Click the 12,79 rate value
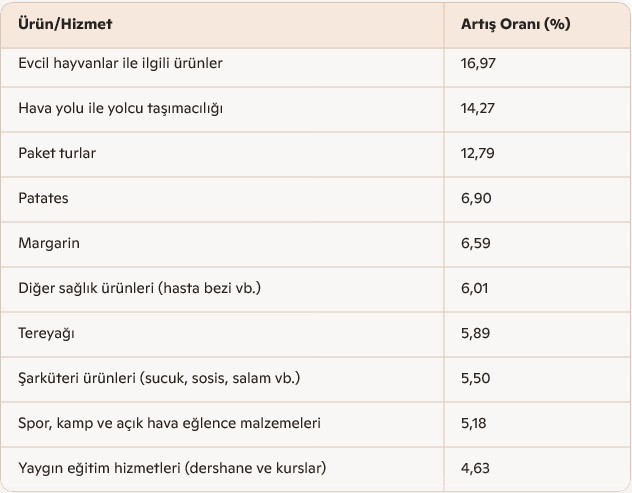 point(478,153)
